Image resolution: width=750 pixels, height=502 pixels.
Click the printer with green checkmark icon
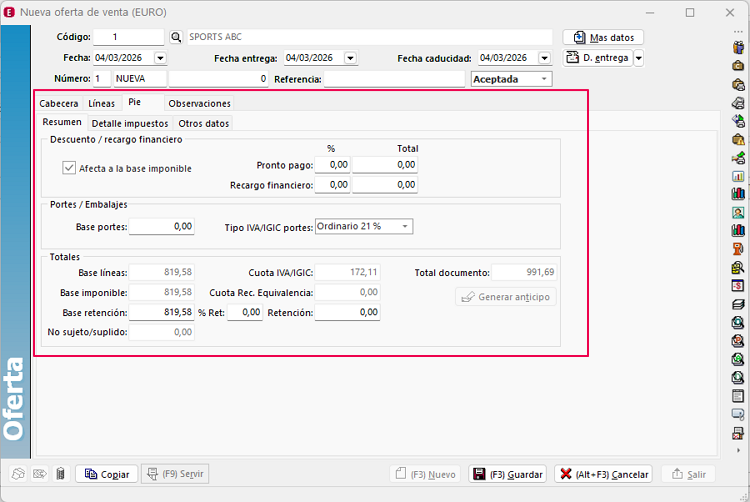(x=738, y=157)
